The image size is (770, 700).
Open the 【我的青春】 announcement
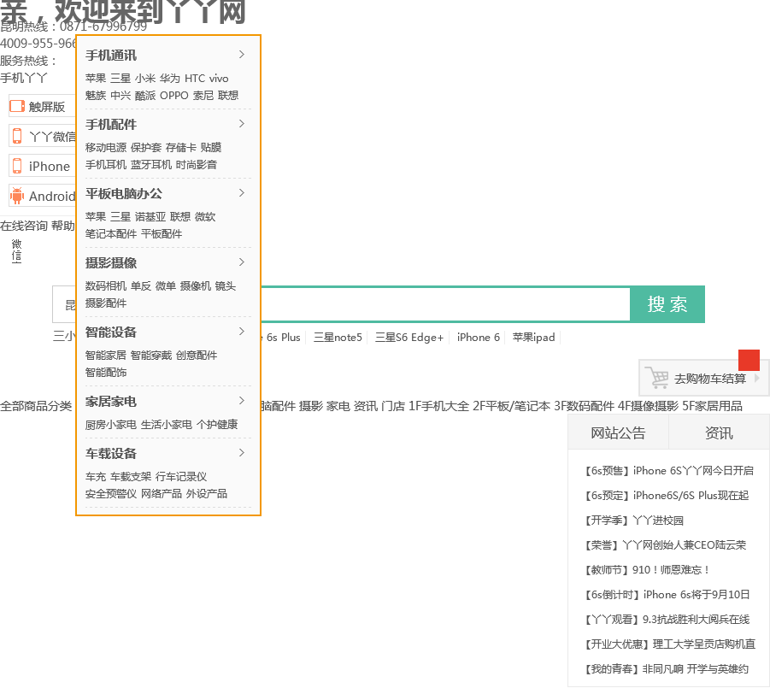coord(665,669)
